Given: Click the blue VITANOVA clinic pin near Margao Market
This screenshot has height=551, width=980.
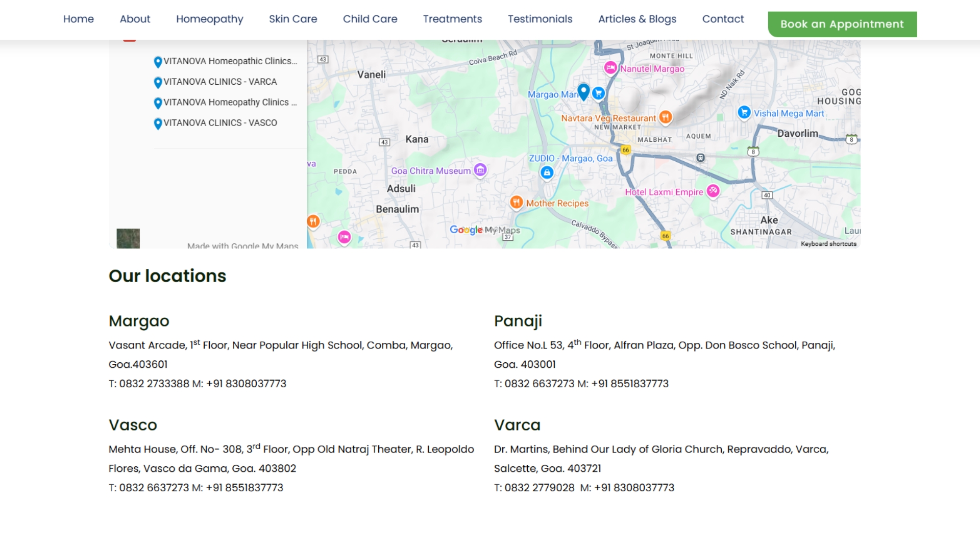Looking at the screenshot, I should tap(583, 91).
